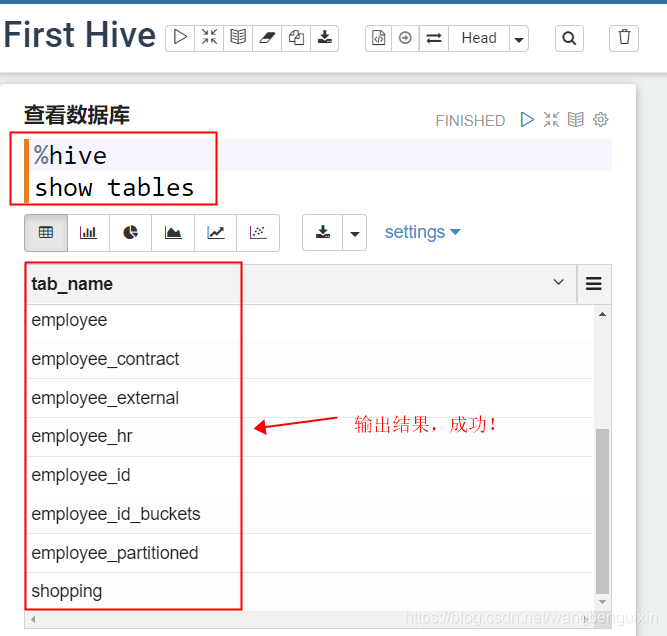Click the First Hive note title
The width and height of the screenshot is (667, 636).
(x=80, y=35)
